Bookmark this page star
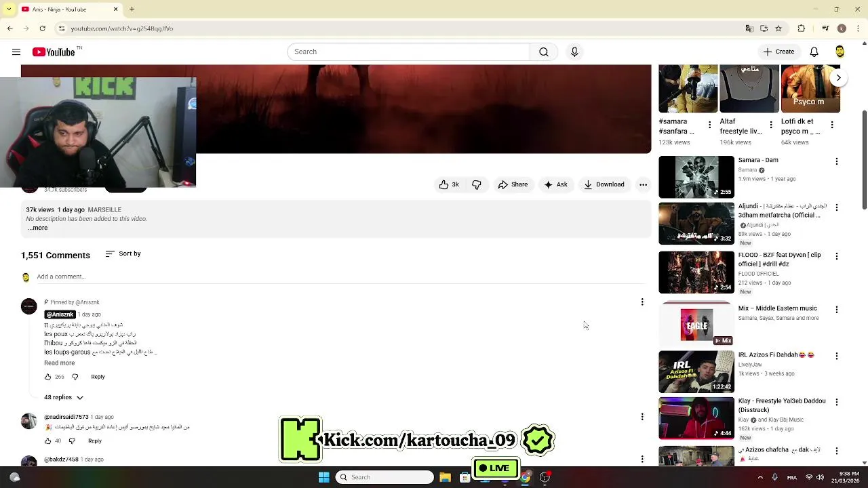The image size is (868, 488). [x=778, y=28]
